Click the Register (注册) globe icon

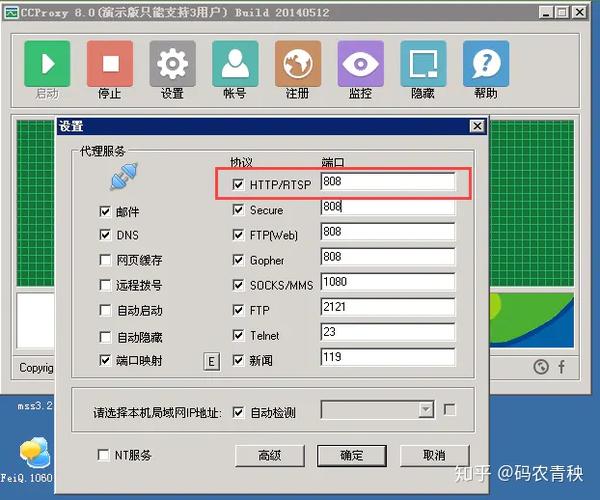click(x=298, y=64)
